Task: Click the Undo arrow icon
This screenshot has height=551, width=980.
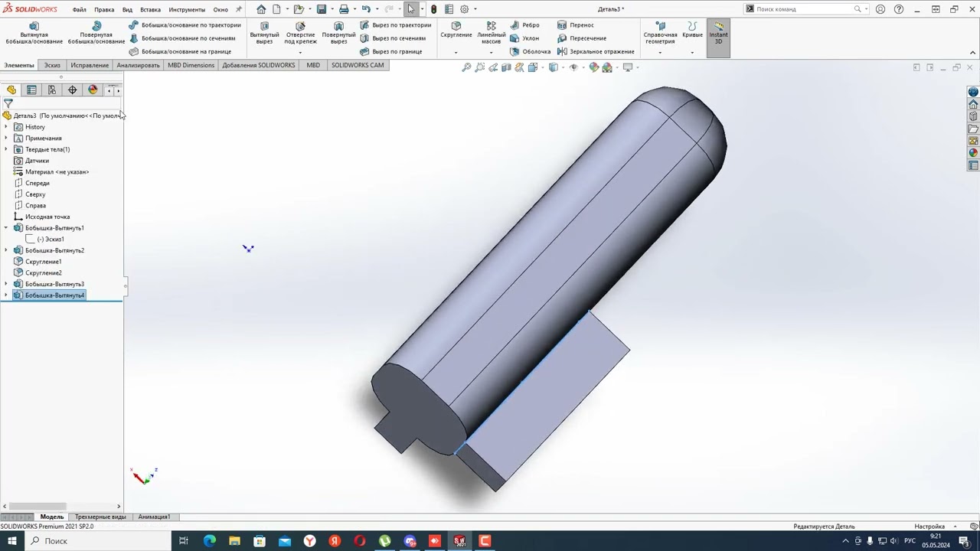Action: click(x=366, y=9)
